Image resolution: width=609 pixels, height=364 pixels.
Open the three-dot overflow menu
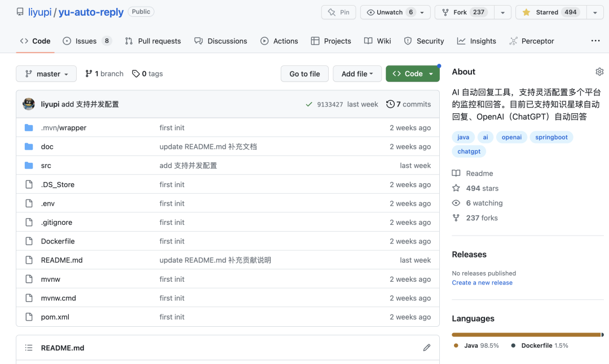tap(595, 41)
